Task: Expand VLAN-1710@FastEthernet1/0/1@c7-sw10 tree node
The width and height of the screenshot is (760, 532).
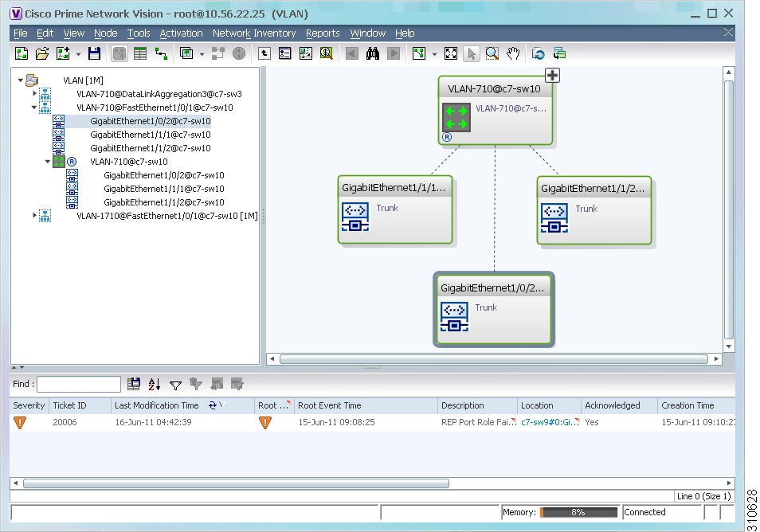Action: coord(34,215)
